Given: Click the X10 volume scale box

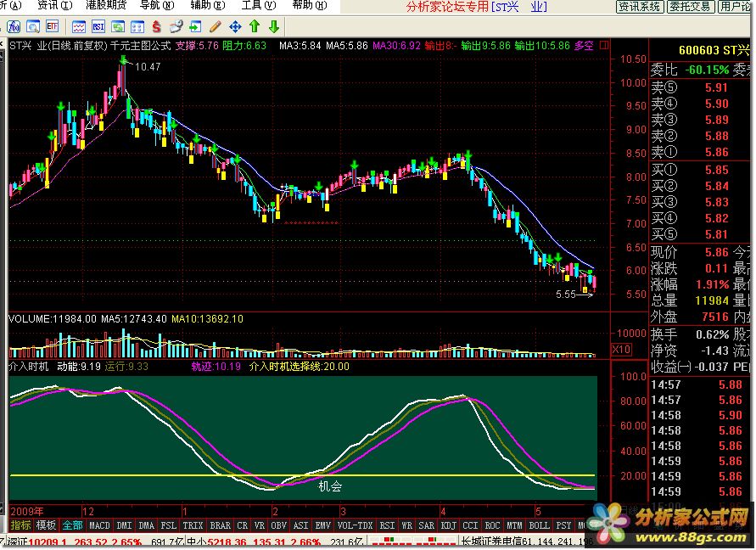Looking at the screenshot, I should 620,350.
